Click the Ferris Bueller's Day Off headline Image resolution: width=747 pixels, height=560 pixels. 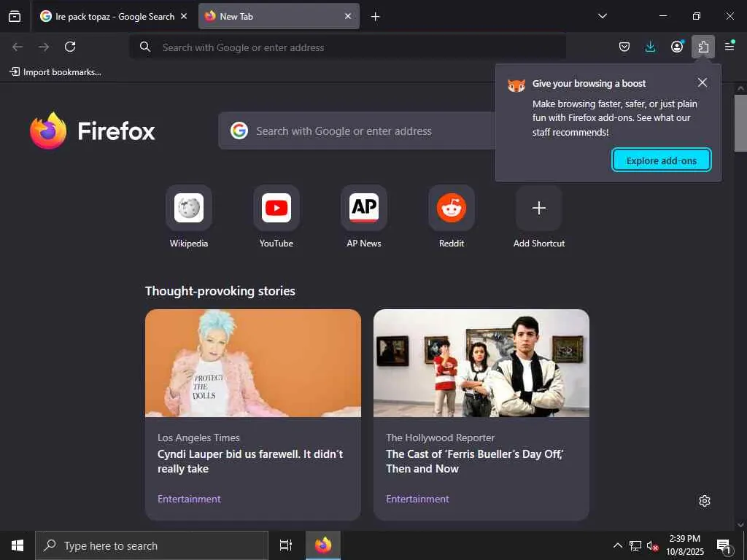point(475,462)
